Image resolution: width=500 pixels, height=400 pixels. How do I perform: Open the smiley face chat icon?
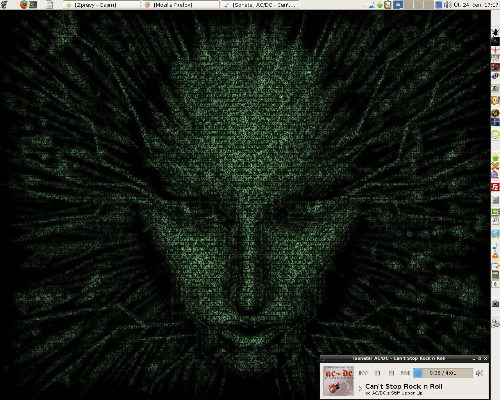tap(495, 100)
